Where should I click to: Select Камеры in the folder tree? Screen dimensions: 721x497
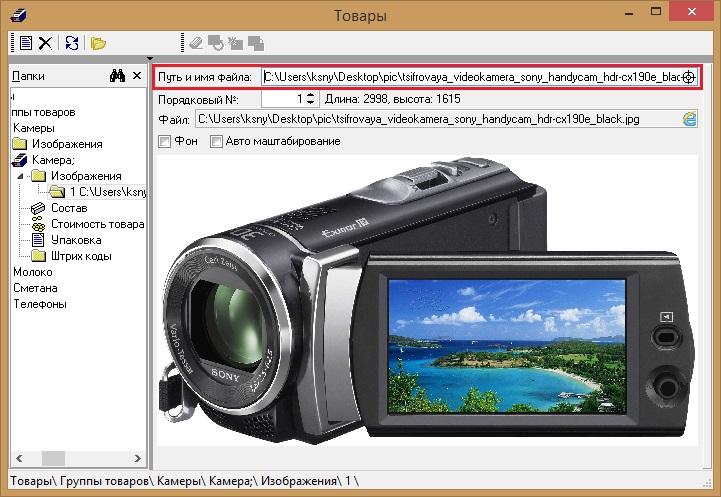click(x=34, y=128)
